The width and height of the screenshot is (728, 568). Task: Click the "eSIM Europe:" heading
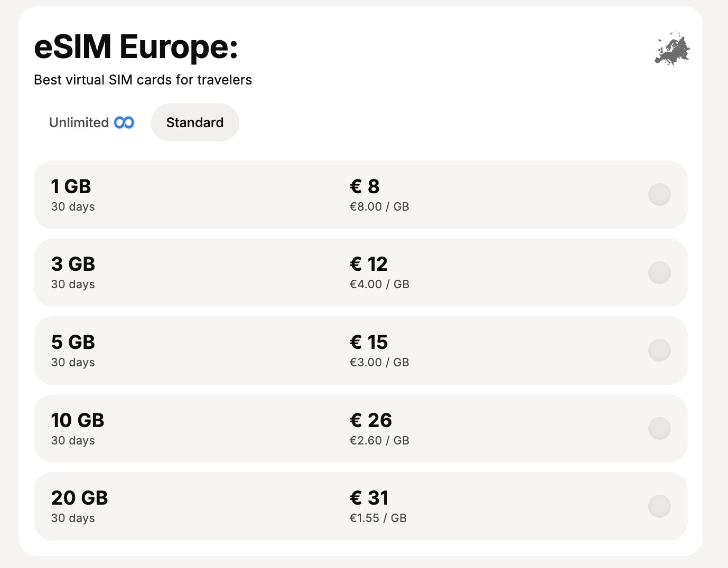[136, 47]
